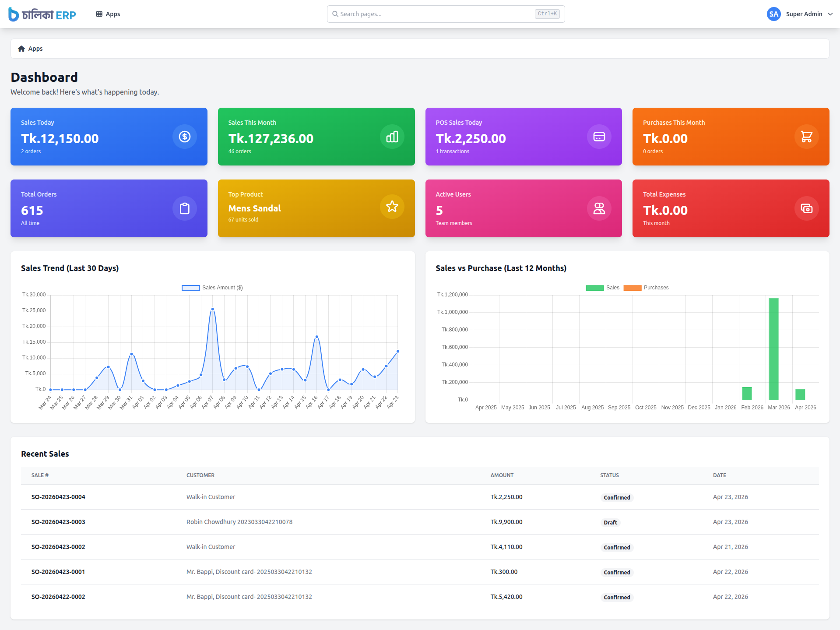Click the dollar icon on Sales Today card
Viewport: 840px width, 630px height.
[184, 137]
